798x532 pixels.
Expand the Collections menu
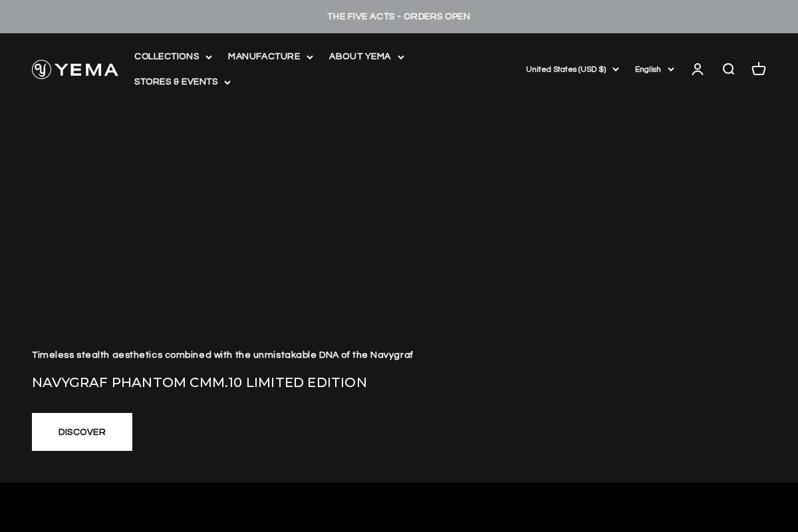173,57
